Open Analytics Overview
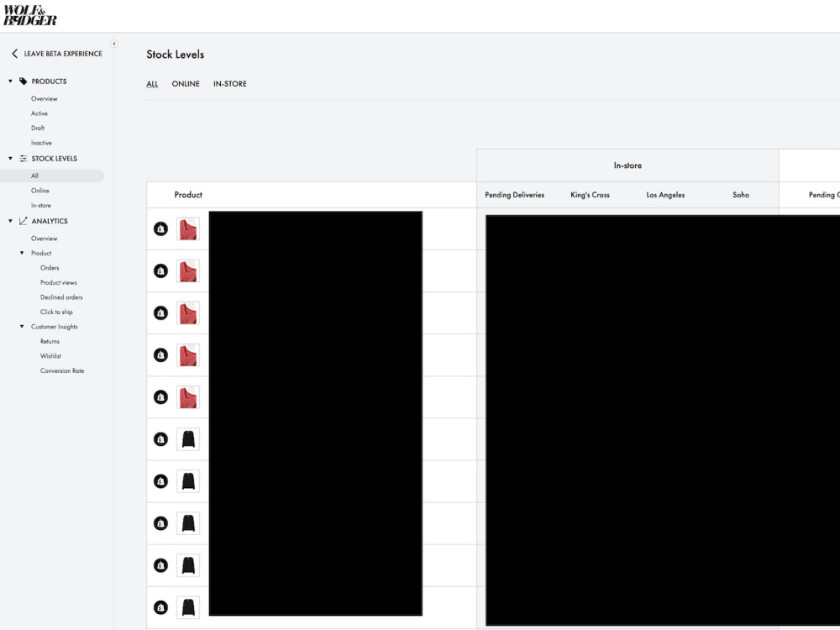The height and width of the screenshot is (630, 840). (x=44, y=239)
